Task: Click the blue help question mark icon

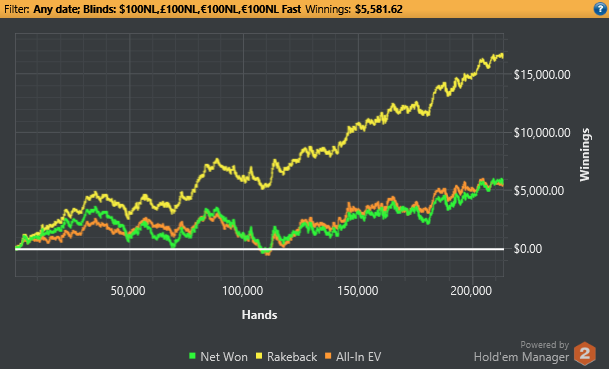Action: 600,9
